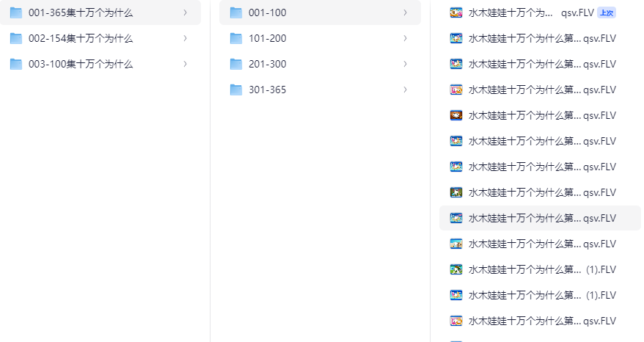644x342 pixels.
Task: Select the 001-100 folder name text
Action: coord(267,12)
